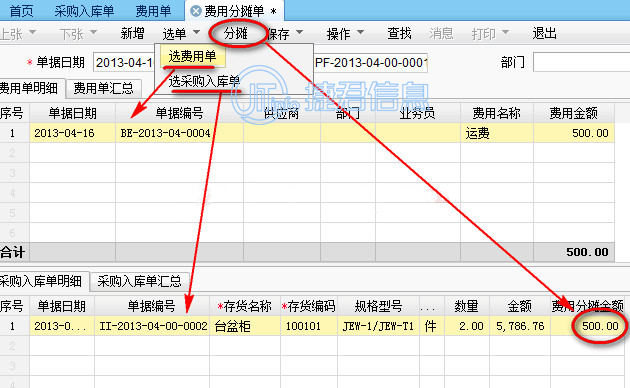Switch to the 费用单汇总 tab
Image resolution: width=630 pixels, height=388 pixels.
pyautogui.click(x=103, y=88)
